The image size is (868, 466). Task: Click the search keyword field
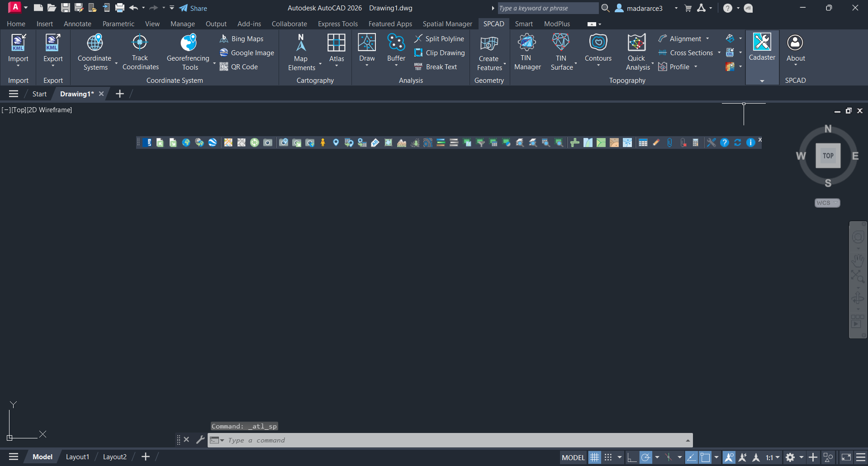pyautogui.click(x=548, y=8)
